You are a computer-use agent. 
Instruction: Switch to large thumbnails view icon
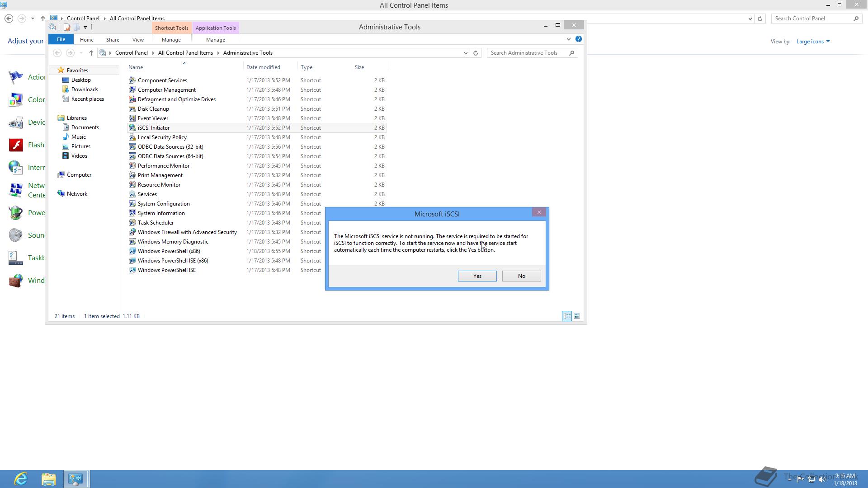pos(577,316)
